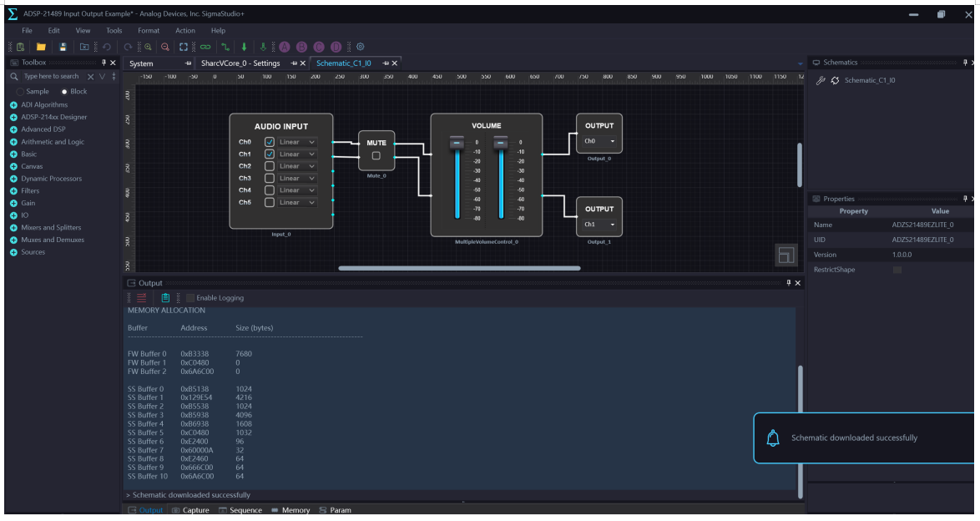Image resolution: width=980 pixels, height=521 pixels.
Task: Open the Ch0 Linear dropdown
Action: [297, 142]
